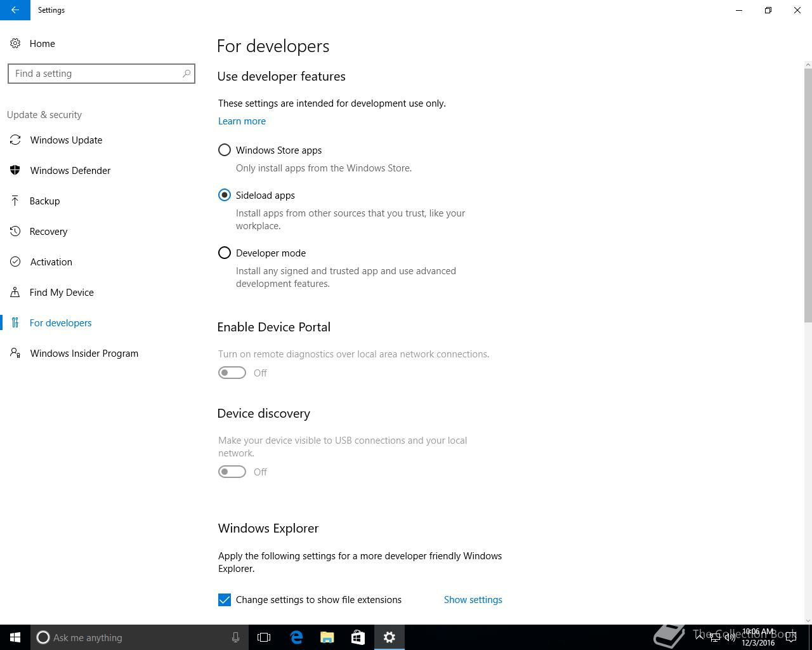Screen dimensions: 812x650
Task: Go to Activation page
Action: [101, 262]
